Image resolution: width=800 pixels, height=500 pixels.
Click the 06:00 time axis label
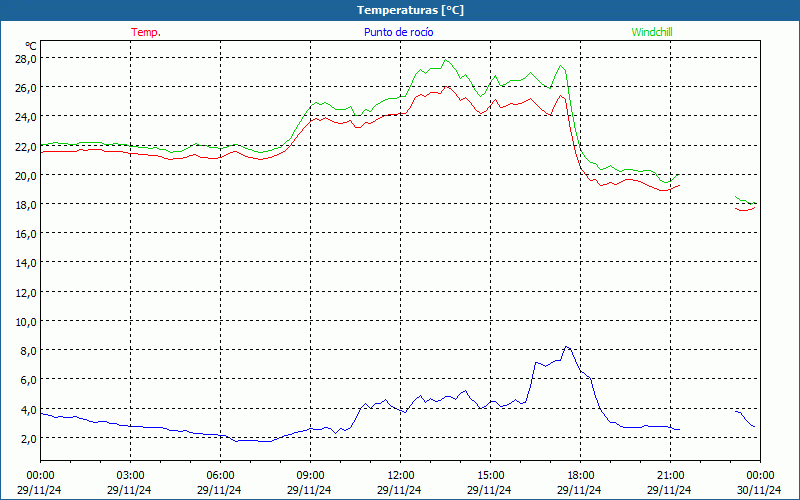point(220,476)
